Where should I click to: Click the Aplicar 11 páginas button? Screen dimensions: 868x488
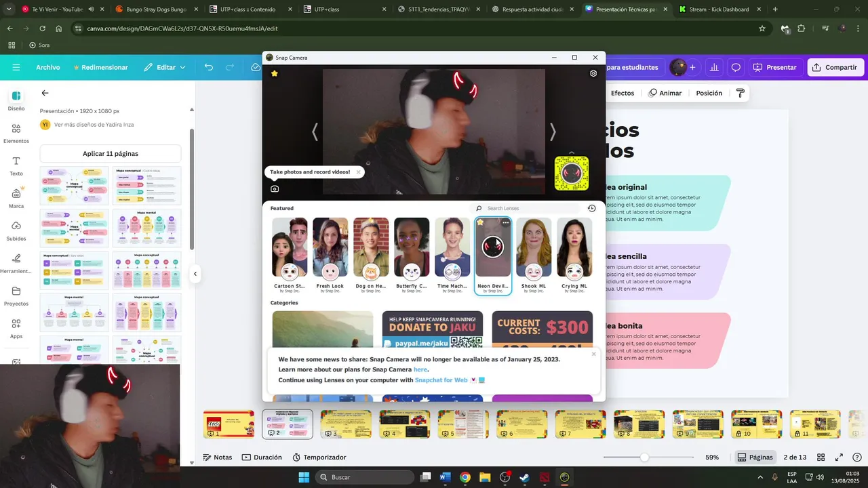coord(111,153)
